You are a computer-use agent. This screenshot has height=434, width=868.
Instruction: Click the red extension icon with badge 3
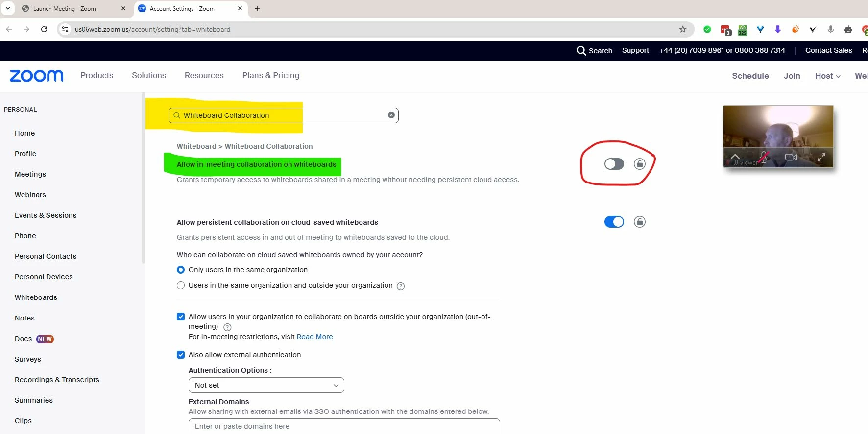[x=725, y=30]
